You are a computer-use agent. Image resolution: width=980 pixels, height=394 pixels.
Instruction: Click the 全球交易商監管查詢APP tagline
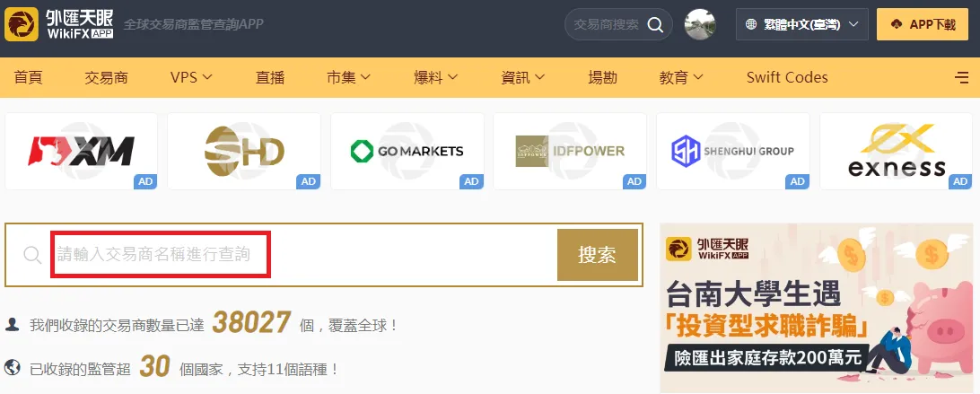point(193,24)
